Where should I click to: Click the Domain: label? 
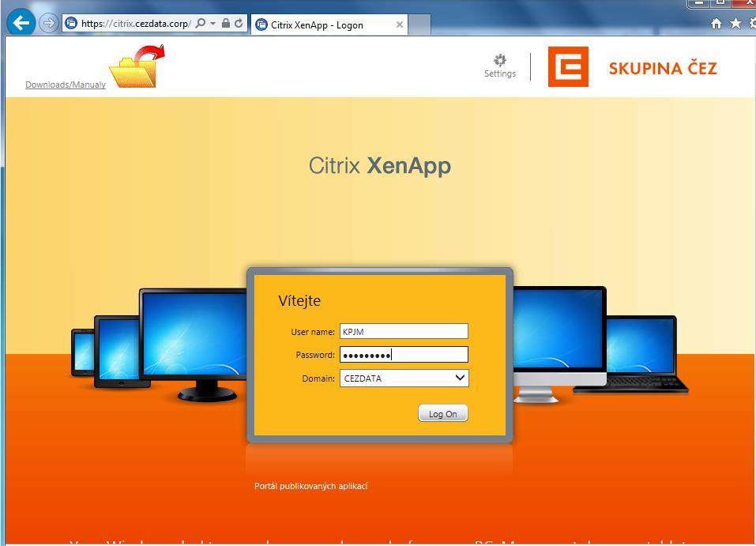point(318,378)
